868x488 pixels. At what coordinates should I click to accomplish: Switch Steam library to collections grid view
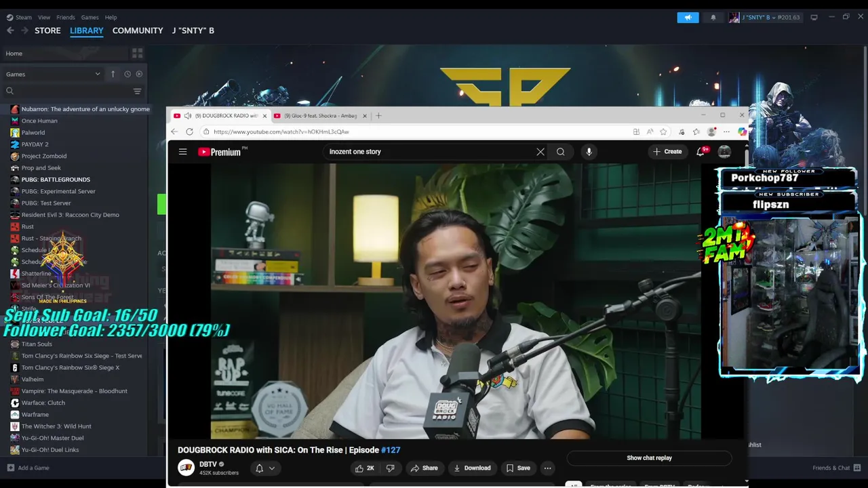pos(138,54)
